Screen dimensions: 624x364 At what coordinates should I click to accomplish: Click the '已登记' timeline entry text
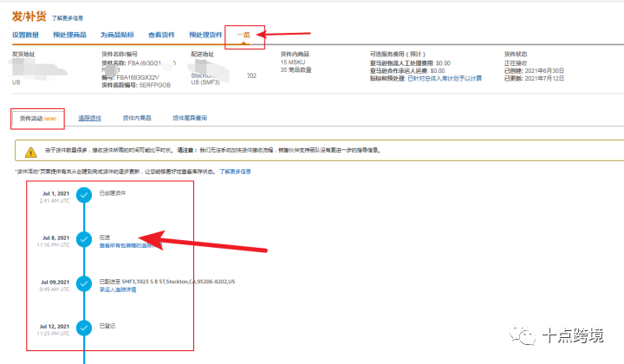[x=107, y=326]
